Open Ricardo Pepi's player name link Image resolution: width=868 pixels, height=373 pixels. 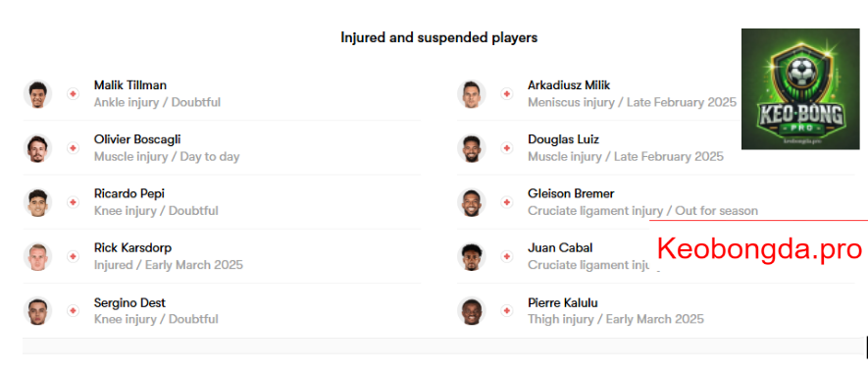[x=129, y=194]
